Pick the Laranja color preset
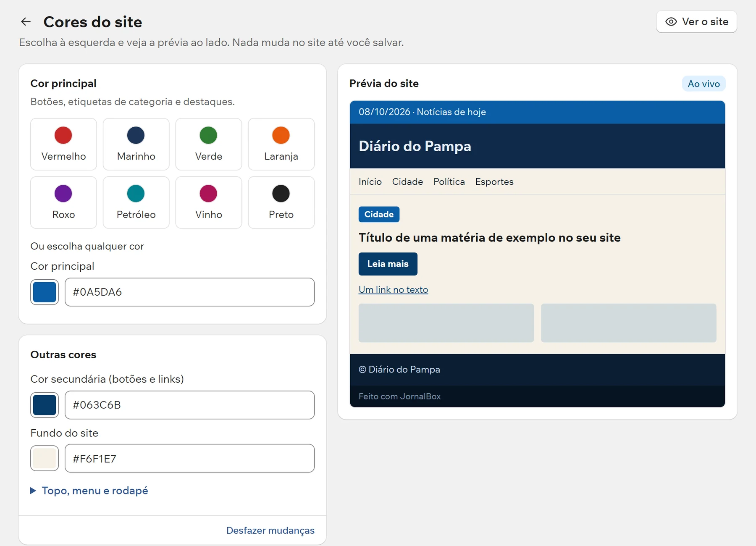Screen dimensions: 756x546 pos(281,144)
